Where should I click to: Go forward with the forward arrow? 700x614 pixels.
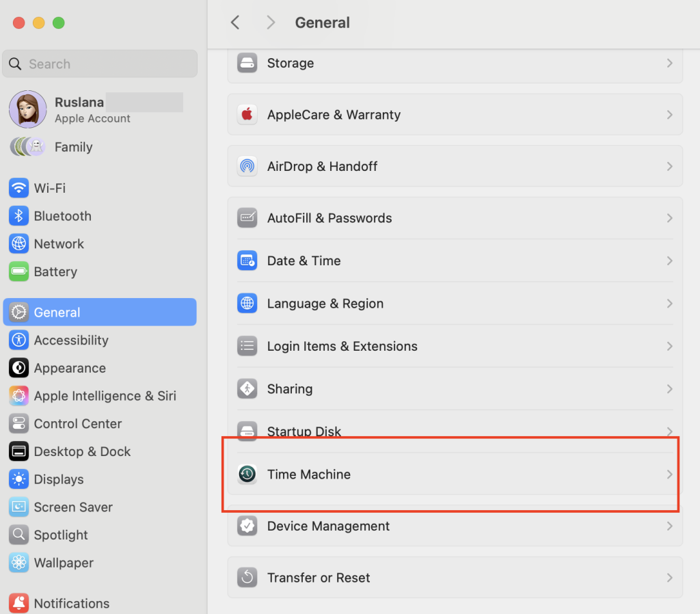[x=271, y=23]
